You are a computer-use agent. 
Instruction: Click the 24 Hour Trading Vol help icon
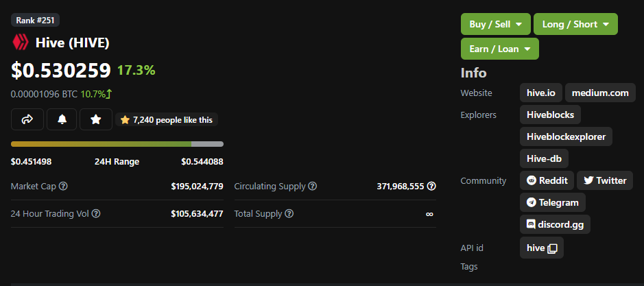pos(96,214)
